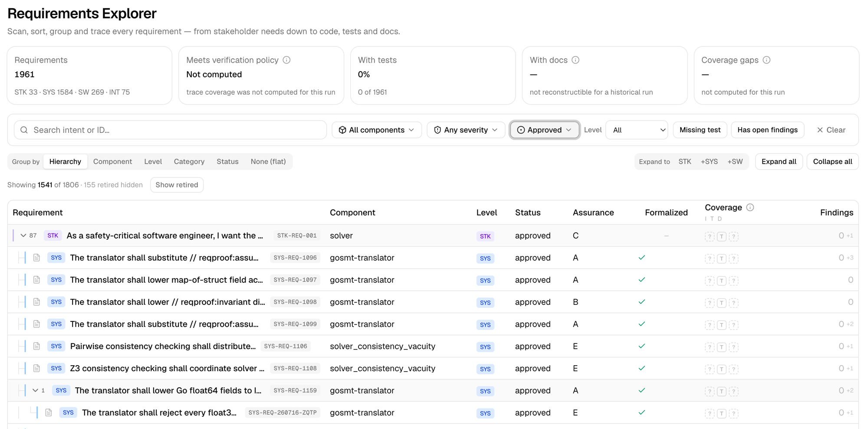Click document icon of SYS-REQ-1099 row
Screen dimensions: 868x429
point(37,324)
